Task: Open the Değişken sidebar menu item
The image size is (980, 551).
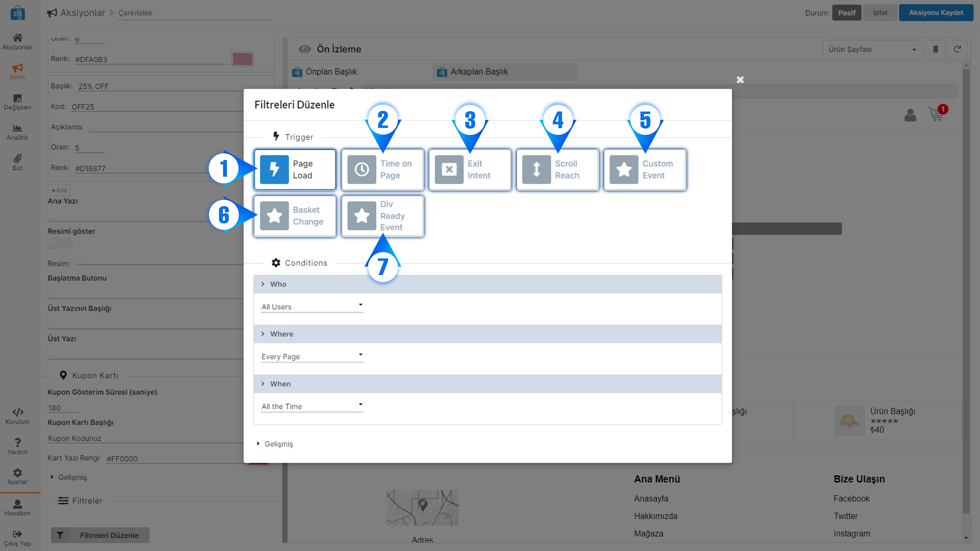Action: pyautogui.click(x=17, y=102)
